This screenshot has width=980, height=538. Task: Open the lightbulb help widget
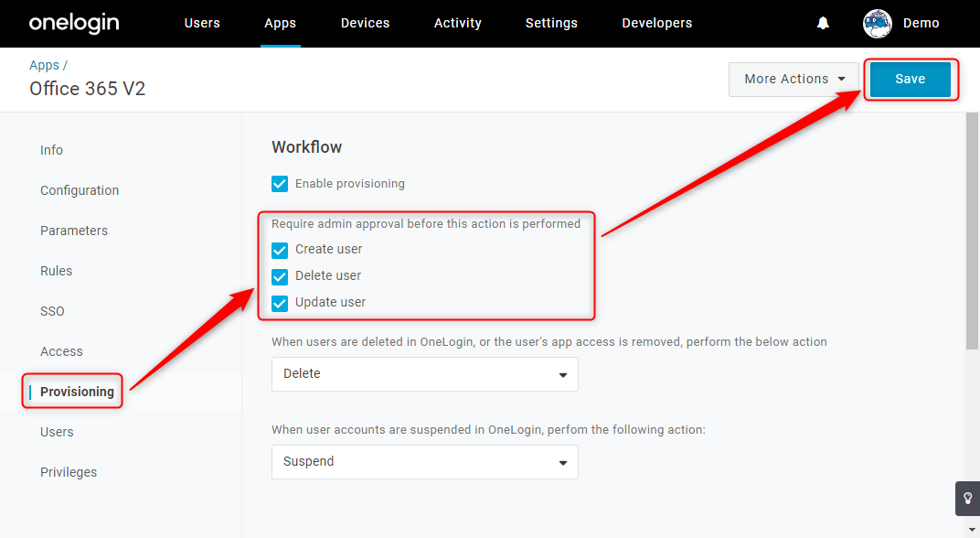pyautogui.click(x=967, y=499)
